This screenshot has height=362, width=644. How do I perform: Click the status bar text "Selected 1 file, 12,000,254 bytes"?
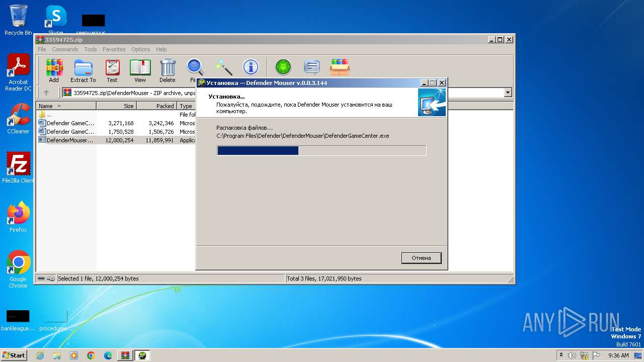pyautogui.click(x=98, y=279)
